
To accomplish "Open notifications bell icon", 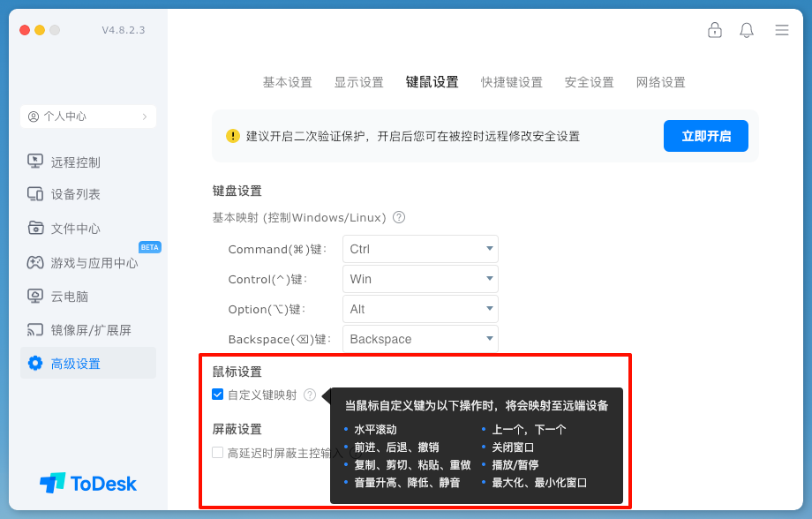I will [747, 30].
